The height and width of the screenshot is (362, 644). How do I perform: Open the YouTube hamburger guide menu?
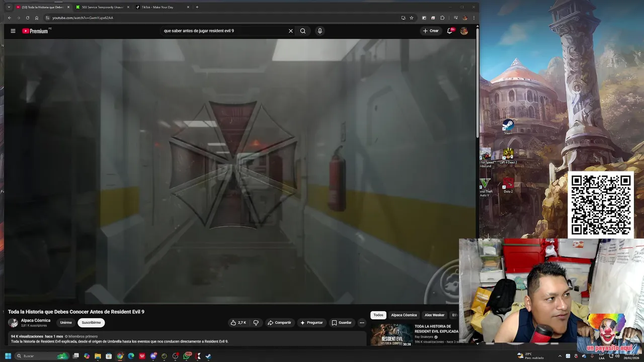coord(13,31)
